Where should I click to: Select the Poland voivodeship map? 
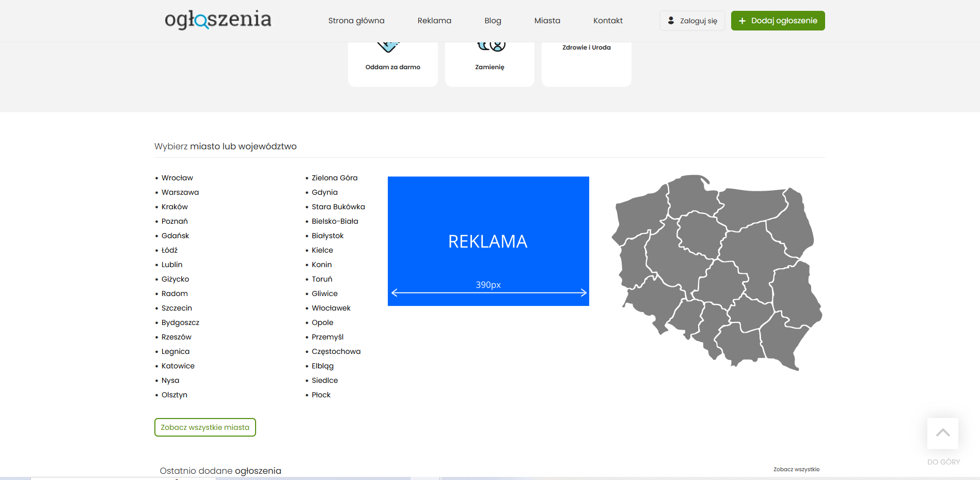[716, 272]
